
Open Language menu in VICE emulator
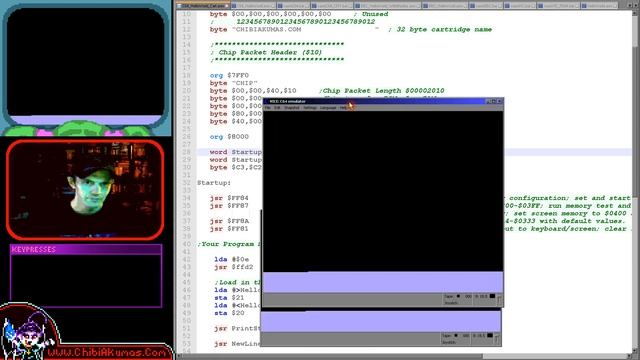coord(328,108)
